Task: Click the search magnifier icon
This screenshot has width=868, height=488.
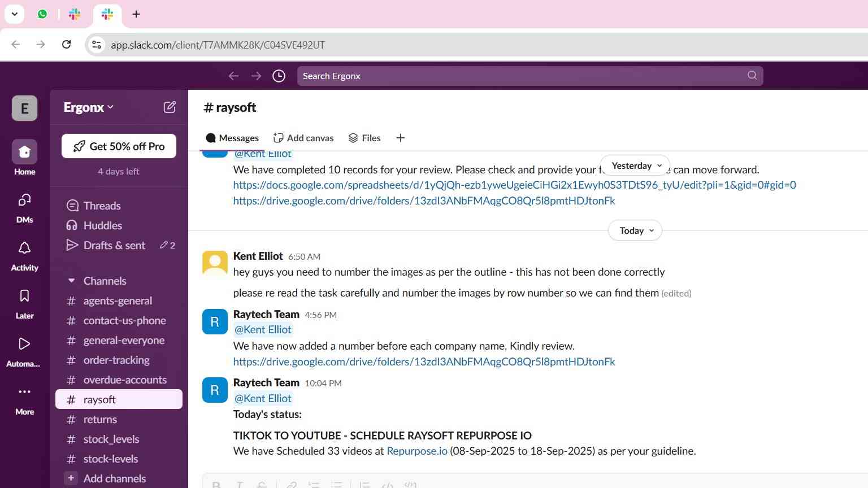Action: tap(752, 76)
